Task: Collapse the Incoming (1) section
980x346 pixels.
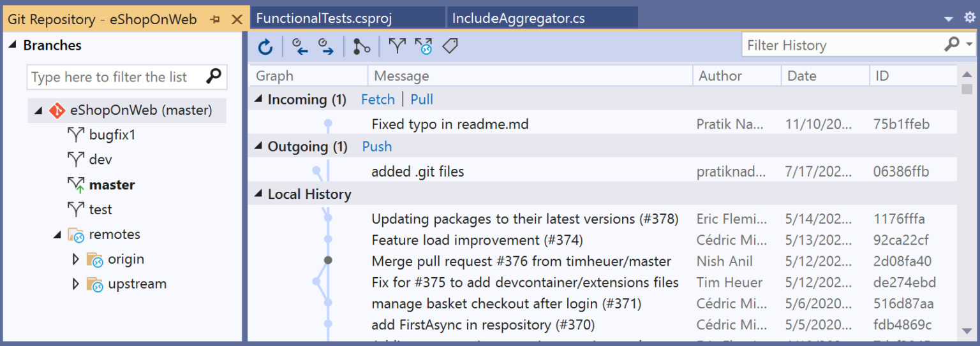Action: [x=258, y=99]
